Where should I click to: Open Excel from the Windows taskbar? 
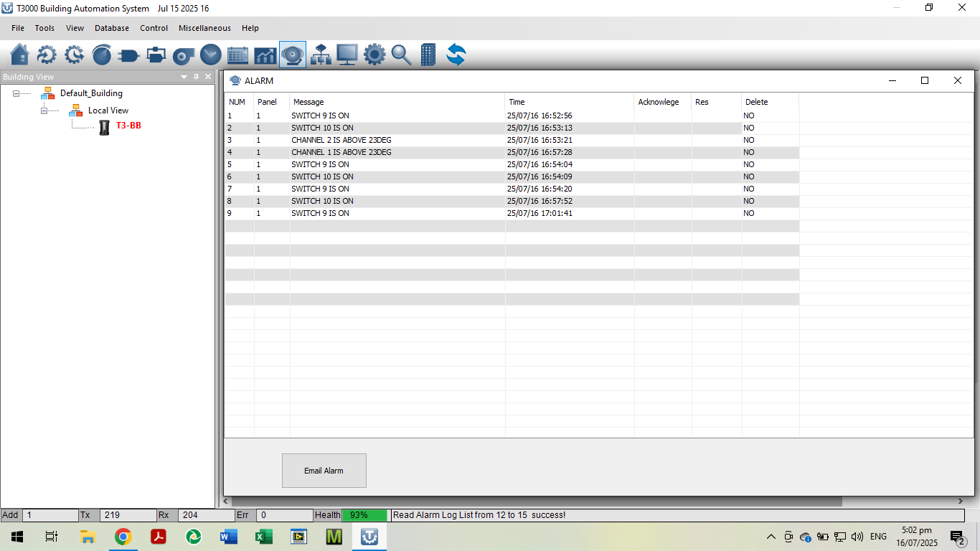(263, 537)
